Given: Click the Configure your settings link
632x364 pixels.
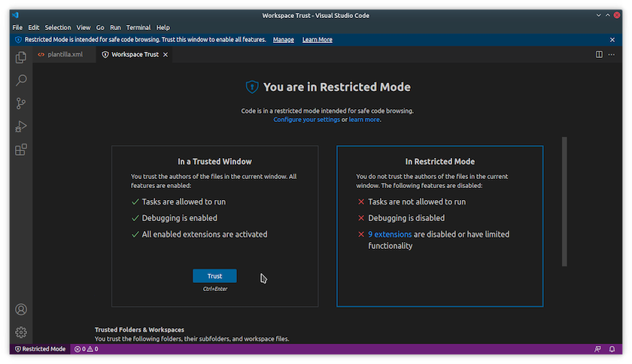Looking at the screenshot, I should click(306, 120).
